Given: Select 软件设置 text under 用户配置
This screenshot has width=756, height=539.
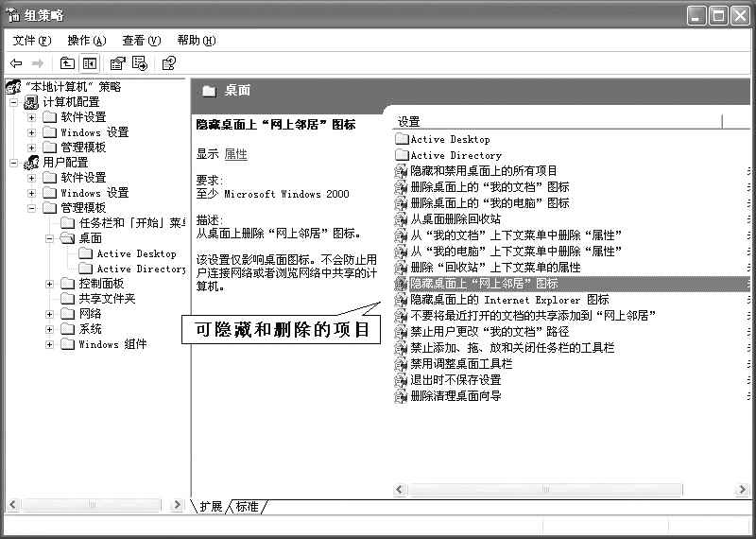Looking at the screenshot, I should point(83,178).
